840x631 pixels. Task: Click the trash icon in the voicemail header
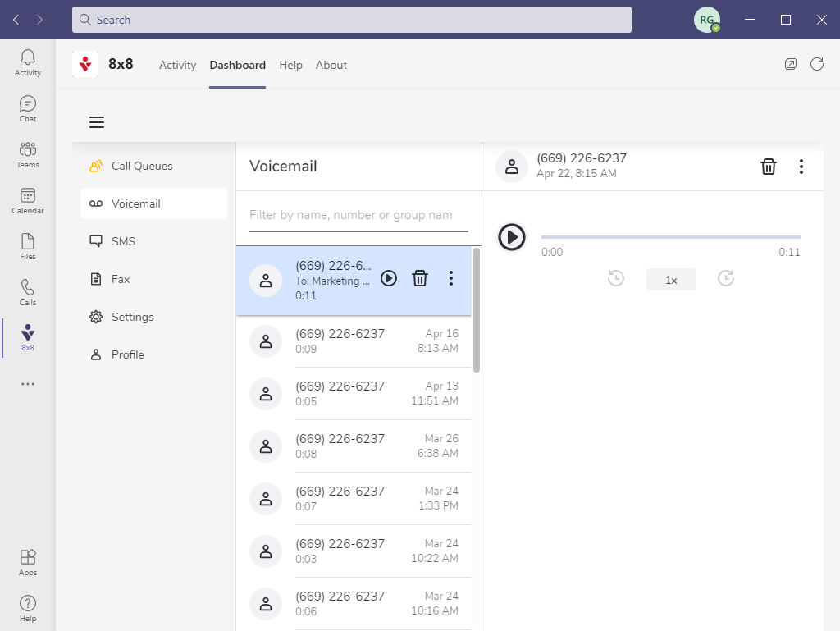point(769,167)
